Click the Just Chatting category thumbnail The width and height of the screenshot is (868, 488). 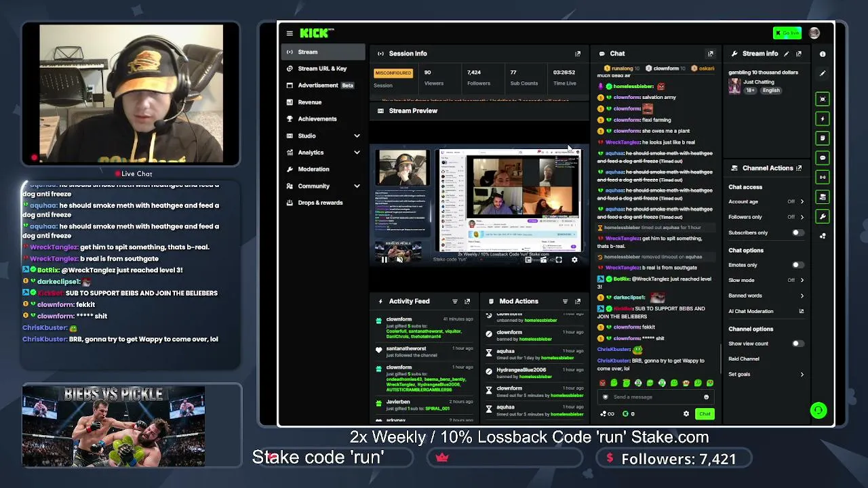tap(734, 86)
